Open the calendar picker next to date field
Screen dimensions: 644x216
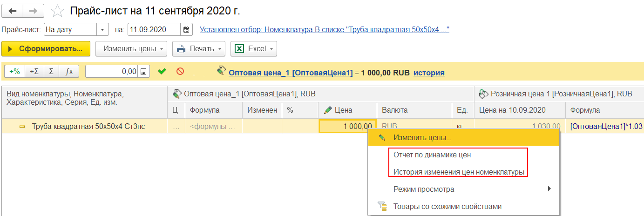click(187, 29)
